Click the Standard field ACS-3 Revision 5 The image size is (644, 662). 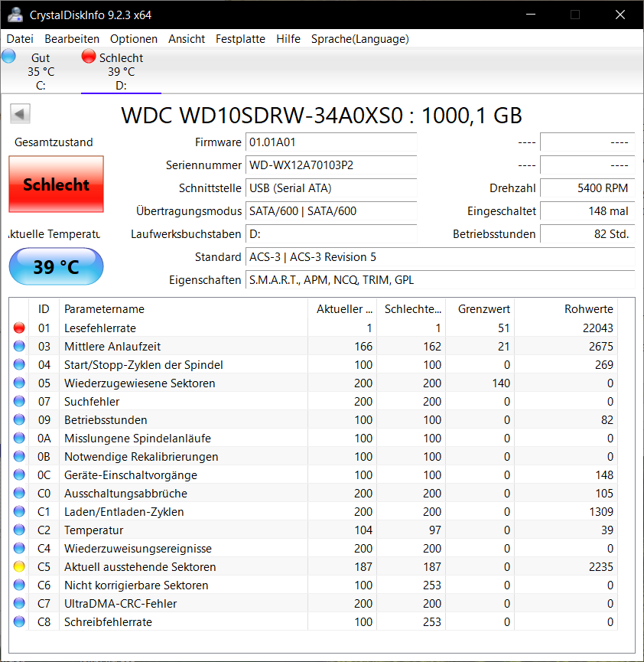(x=440, y=256)
